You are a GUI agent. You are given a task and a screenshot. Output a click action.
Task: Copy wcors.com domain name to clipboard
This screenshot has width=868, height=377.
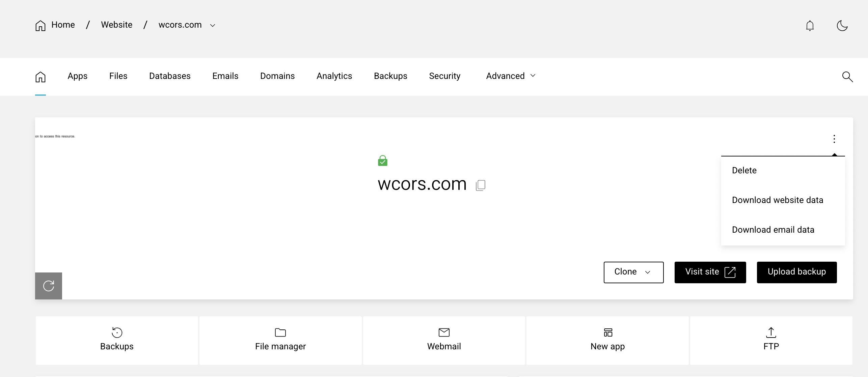click(x=481, y=185)
